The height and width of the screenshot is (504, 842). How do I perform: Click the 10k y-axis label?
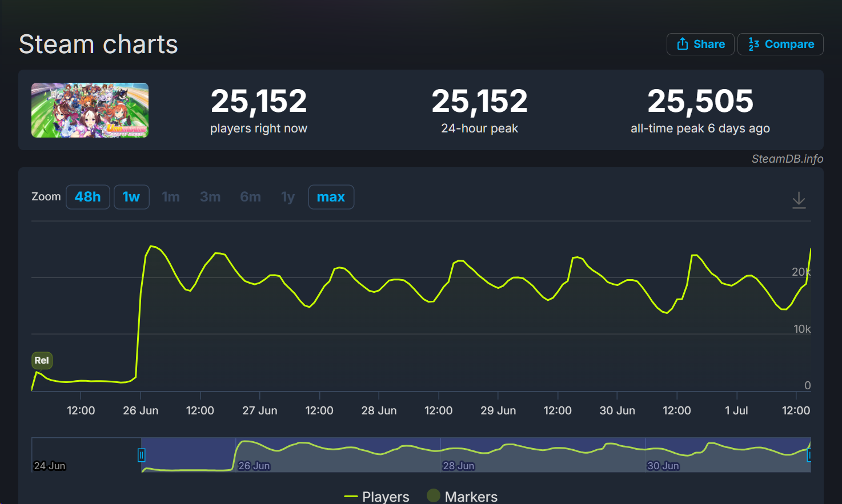[x=802, y=329]
